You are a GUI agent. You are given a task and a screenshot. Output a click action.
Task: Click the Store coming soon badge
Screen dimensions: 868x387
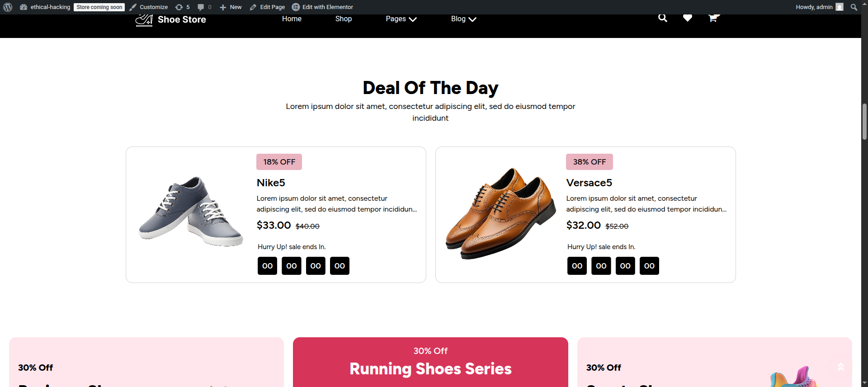99,7
